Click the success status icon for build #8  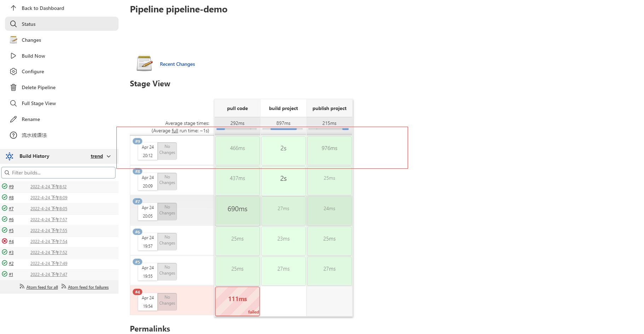point(5,197)
